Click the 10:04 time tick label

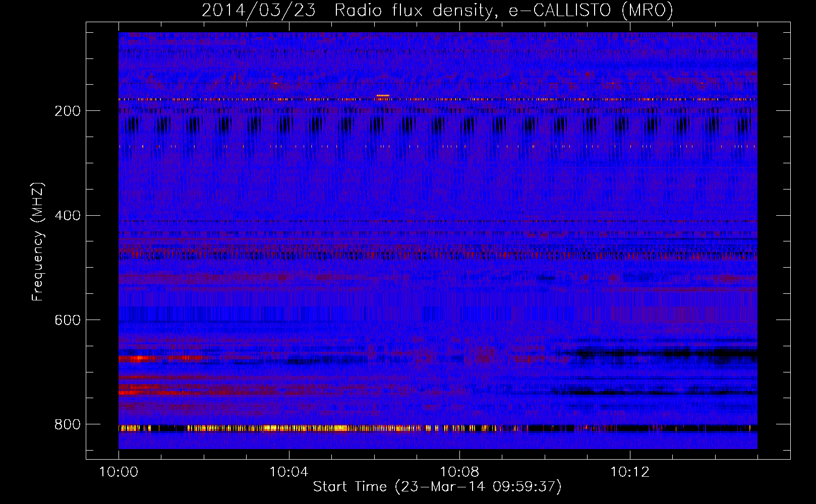click(289, 472)
